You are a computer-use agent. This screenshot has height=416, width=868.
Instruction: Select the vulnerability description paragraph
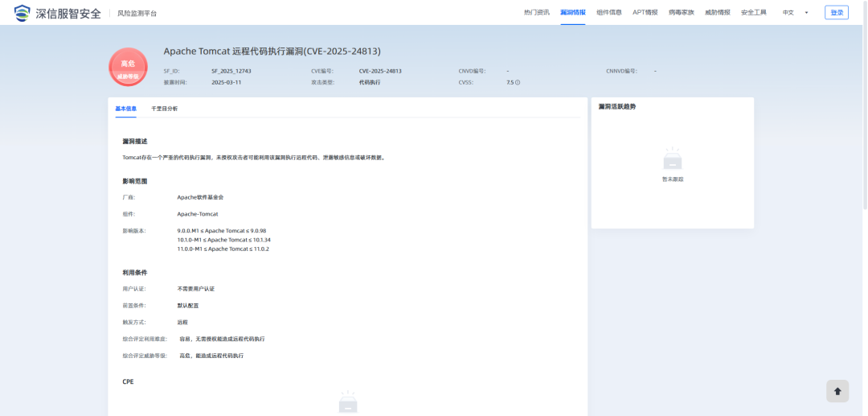point(253,158)
